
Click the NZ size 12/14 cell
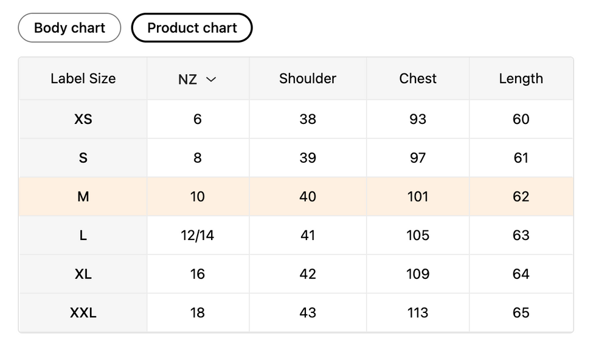(x=198, y=235)
